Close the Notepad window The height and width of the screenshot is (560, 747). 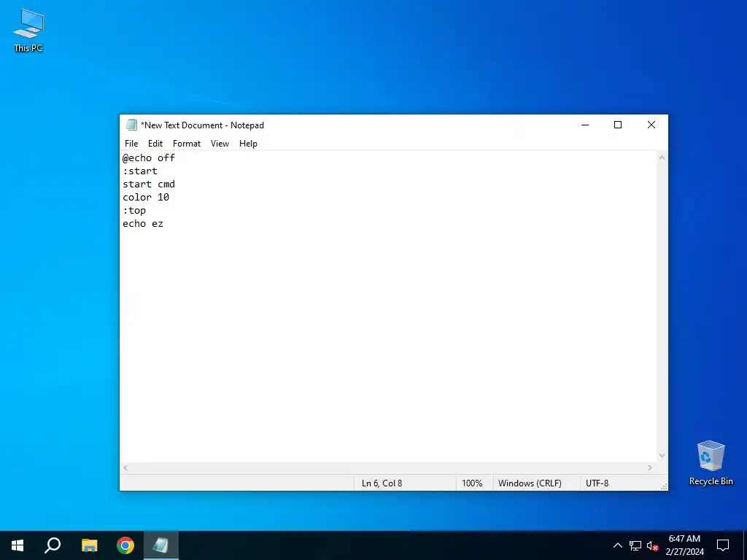[x=651, y=125]
